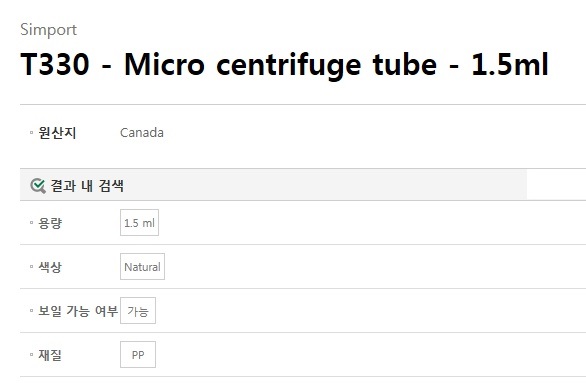586x386 pixels.
Task: Select the PP material filter chip
Action: [x=138, y=355]
